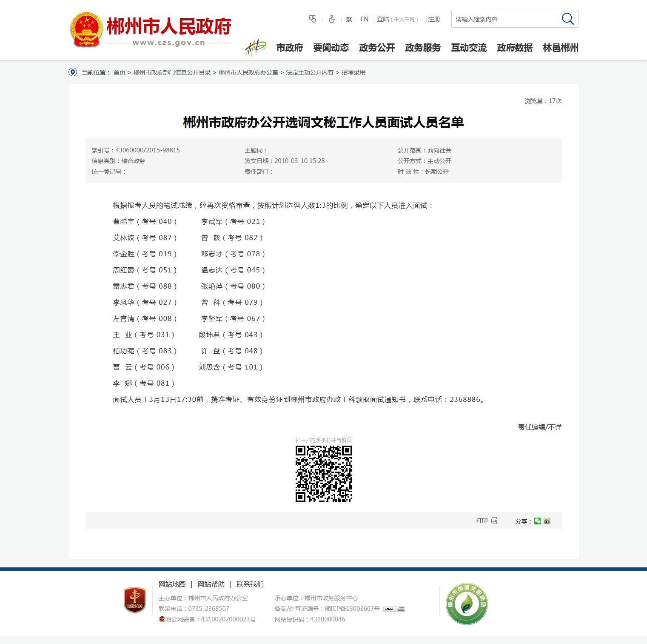Open the 互动交流 navigation menu
The height and width of the screenshot is (644, 647).
click(469, 48)
